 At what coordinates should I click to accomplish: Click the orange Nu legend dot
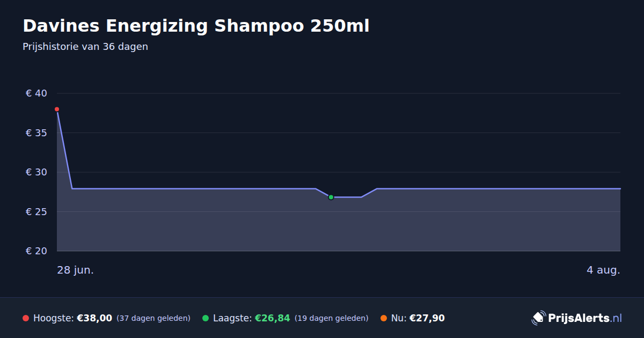[384, 319]
